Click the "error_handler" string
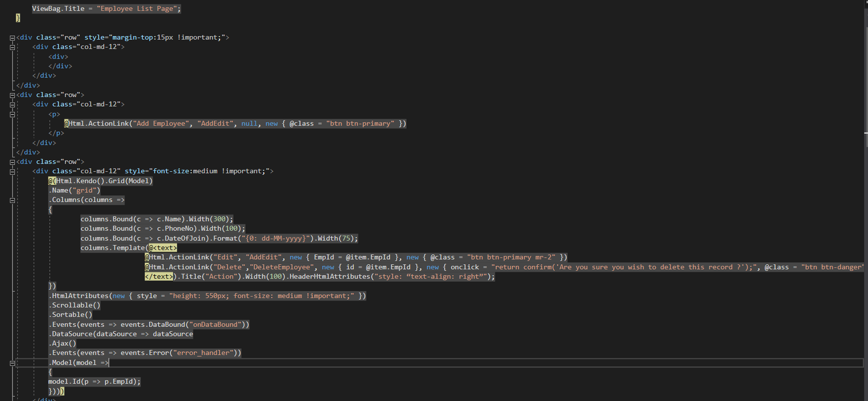This screenshot has width=868, height=401. [203, 353]
